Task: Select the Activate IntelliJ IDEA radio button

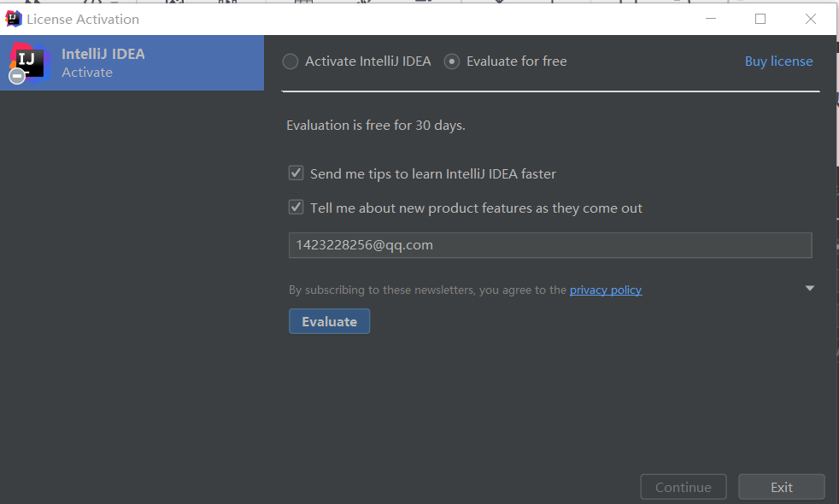Action: [290, 62]
